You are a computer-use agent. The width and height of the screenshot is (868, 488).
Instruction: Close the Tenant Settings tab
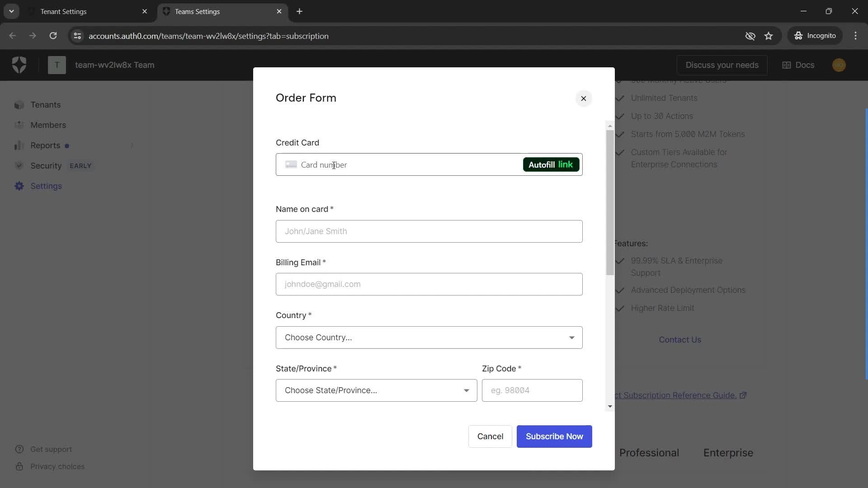point(145,11)
